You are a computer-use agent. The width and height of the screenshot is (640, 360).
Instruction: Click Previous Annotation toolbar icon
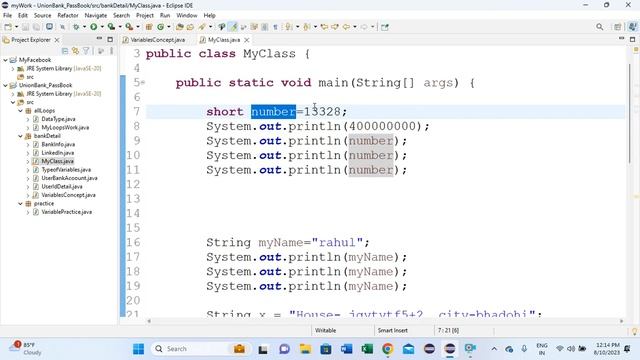306,27
